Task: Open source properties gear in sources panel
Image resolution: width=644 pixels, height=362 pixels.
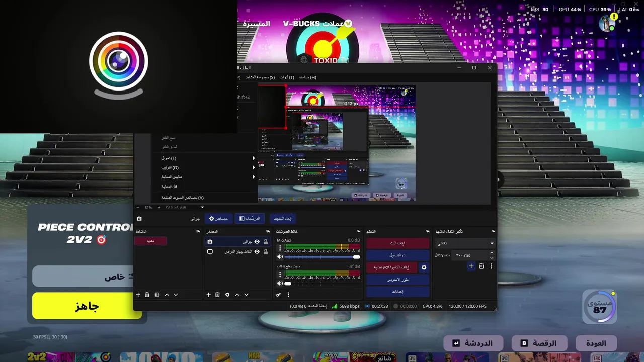Action: point(227,295)
